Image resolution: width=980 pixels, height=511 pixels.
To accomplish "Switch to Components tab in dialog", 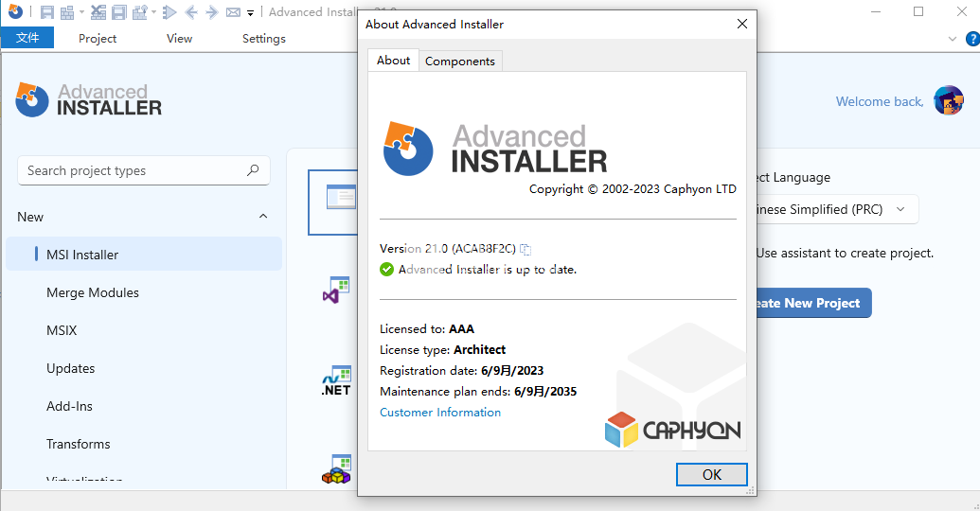I will pos(460,62).
